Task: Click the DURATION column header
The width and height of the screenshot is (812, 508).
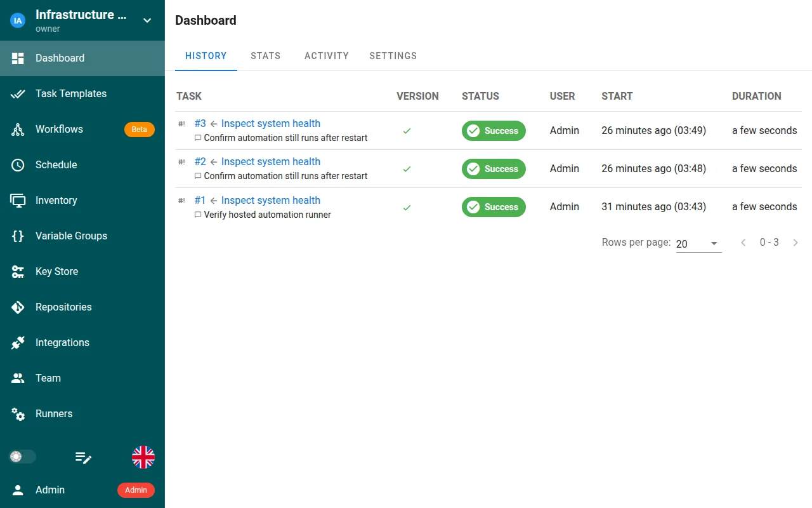Action: tap(757, 97)
